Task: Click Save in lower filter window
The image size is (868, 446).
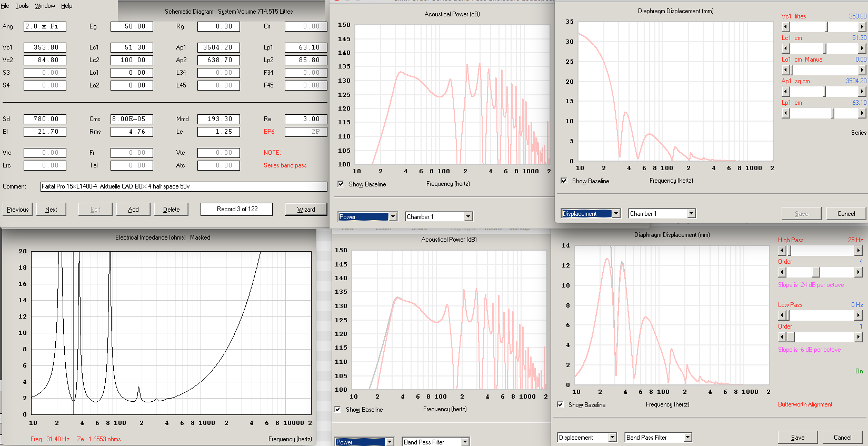Action: 797,437
